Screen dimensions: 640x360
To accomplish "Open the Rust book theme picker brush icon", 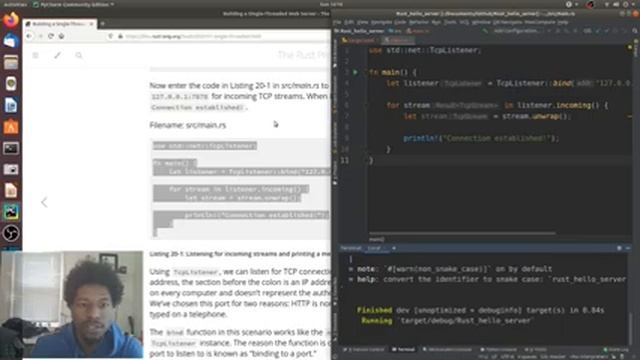I will pyautogui.click(x=57, y=55).
